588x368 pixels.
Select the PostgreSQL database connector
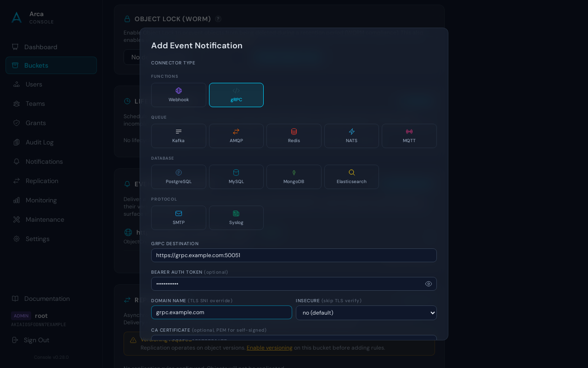coord(179,177)
